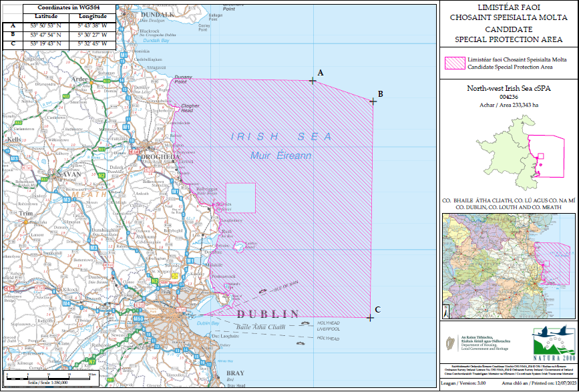
Task: Click row C longitude value in the table
Action: 91,44
